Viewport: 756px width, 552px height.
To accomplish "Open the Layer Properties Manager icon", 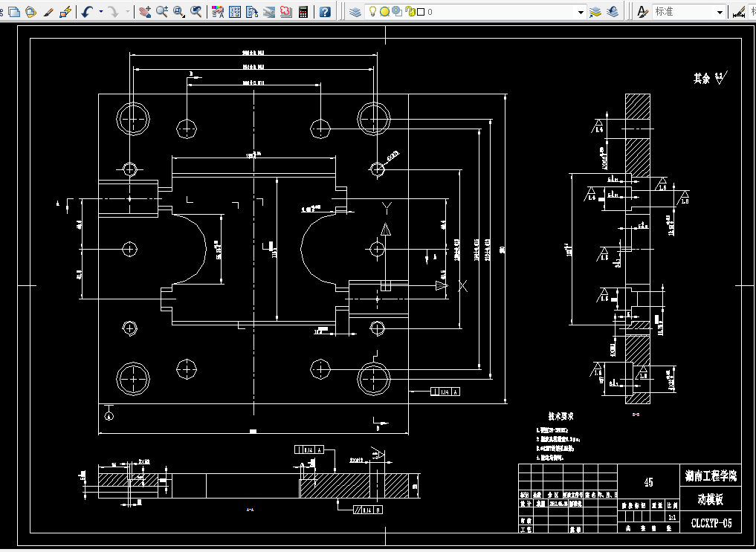I will (x=355, y=12).
